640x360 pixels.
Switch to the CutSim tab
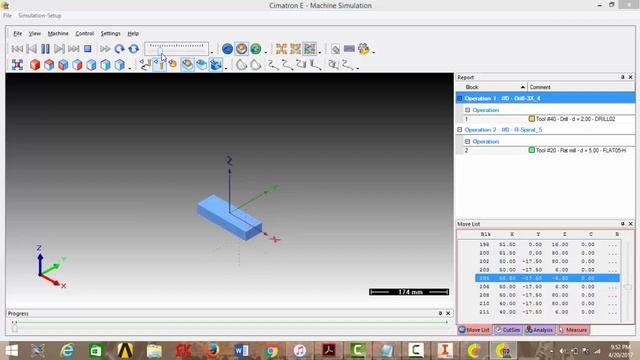click(x=507, y=330)
